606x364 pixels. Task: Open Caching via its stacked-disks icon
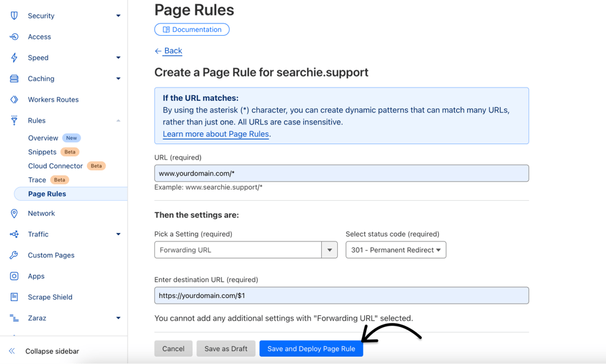(14, 78)
